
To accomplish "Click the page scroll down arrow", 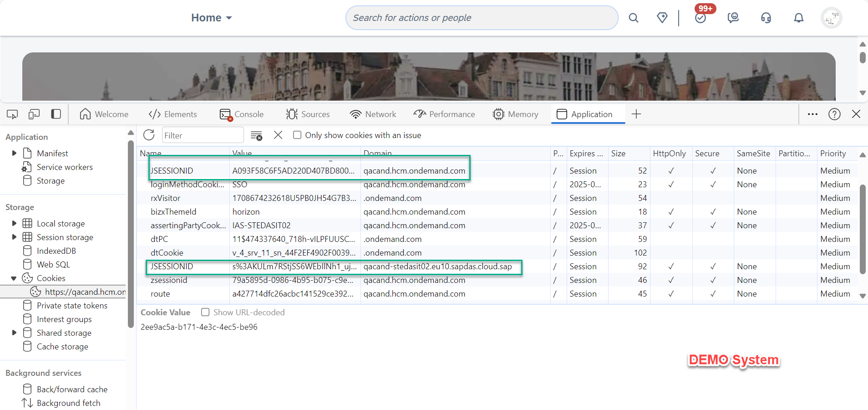I will 863,93.
